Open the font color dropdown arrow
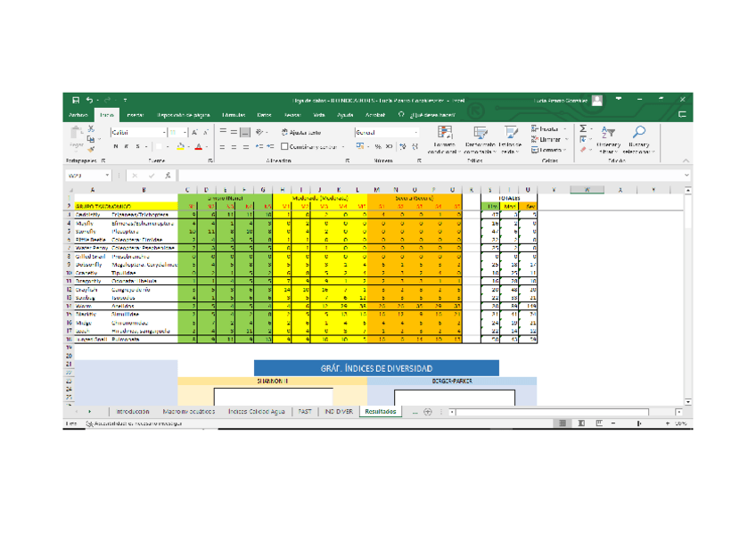The width and height of the screenshot is (756, 534). point(207,146)
